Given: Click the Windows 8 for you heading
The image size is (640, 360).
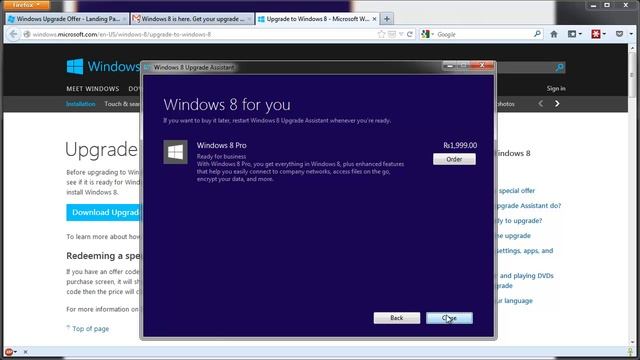Looking at the screenshot, I should (227, 104).
